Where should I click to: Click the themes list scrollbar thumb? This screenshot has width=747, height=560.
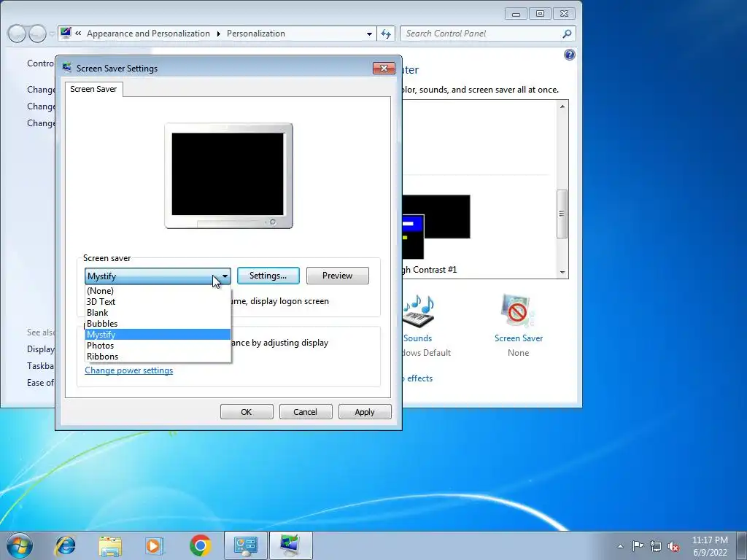[562, 214]
